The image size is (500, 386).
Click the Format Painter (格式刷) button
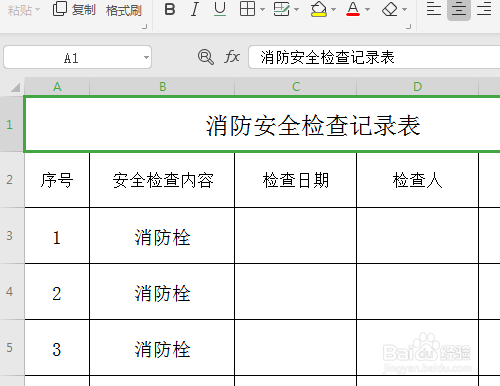[124, 10]
